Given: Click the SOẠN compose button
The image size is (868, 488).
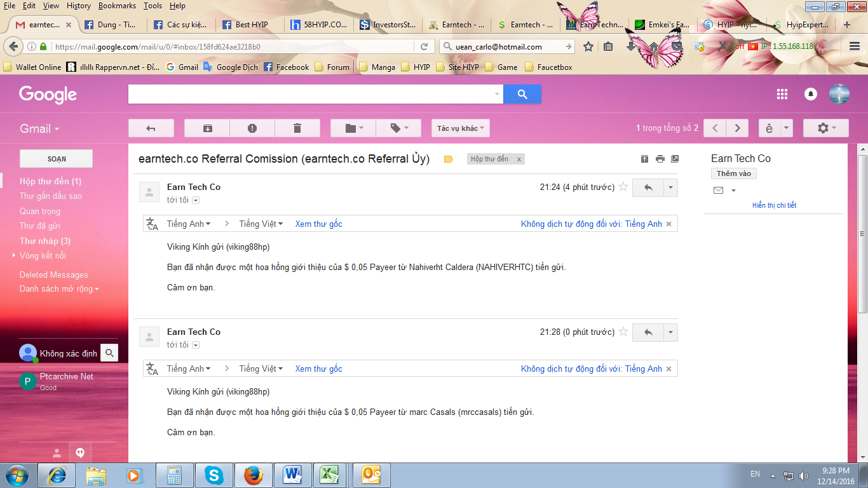Looking at the screenshot, I should point(57,159).
